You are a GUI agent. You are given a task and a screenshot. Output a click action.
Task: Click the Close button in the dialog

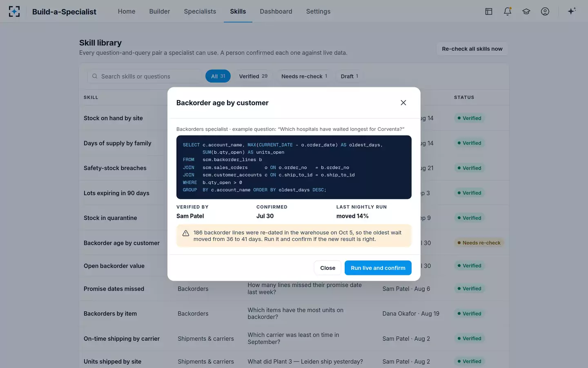pos(327,268)
